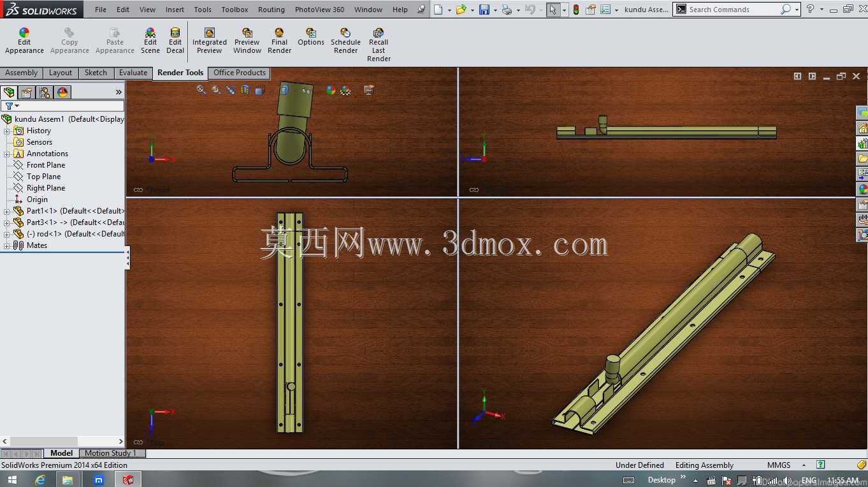
Task: Expand the Mates folder node
Action: point(7,245)
